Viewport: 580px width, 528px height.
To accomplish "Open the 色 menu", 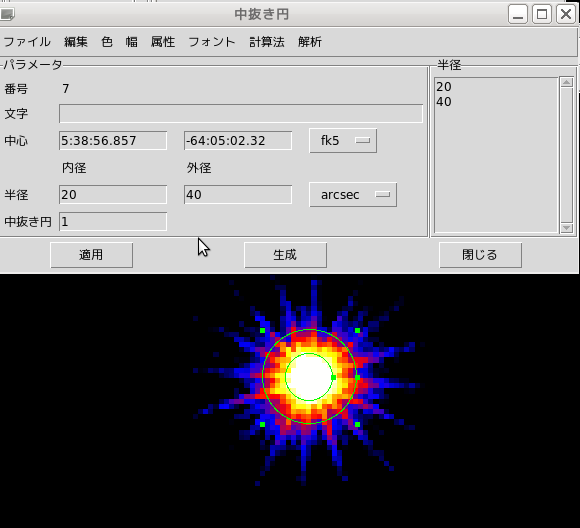I will (x=107, y=42).
